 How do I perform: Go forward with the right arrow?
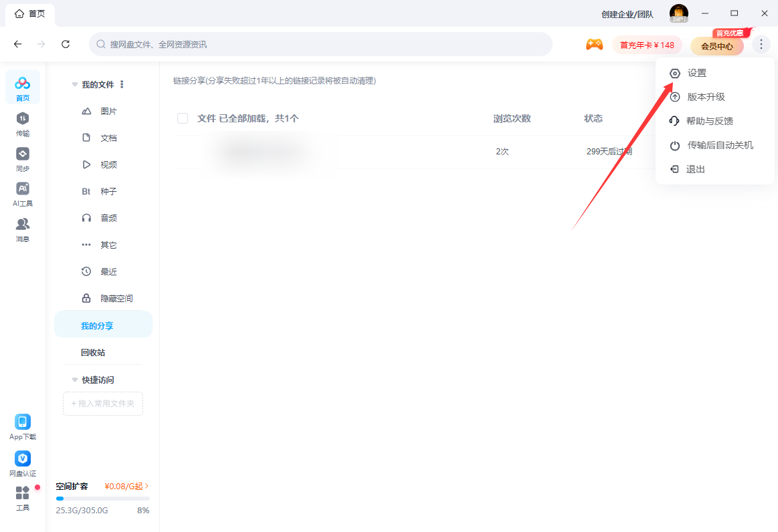41,44
